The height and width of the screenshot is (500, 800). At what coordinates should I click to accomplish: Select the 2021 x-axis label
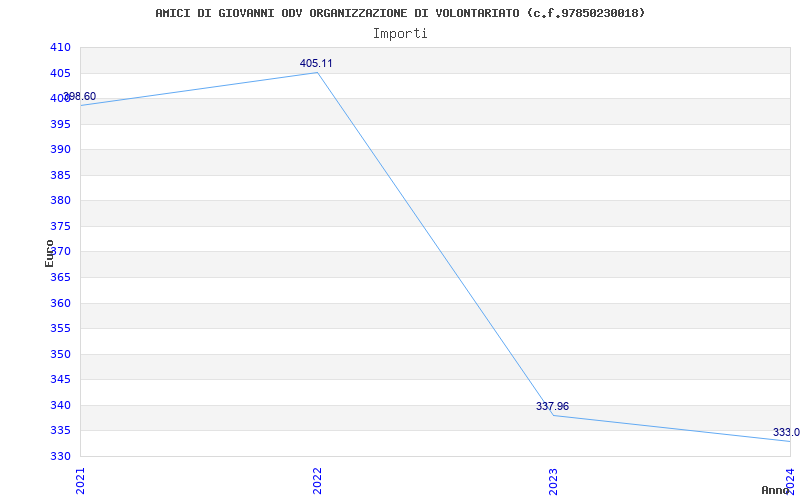pos(81,480)
